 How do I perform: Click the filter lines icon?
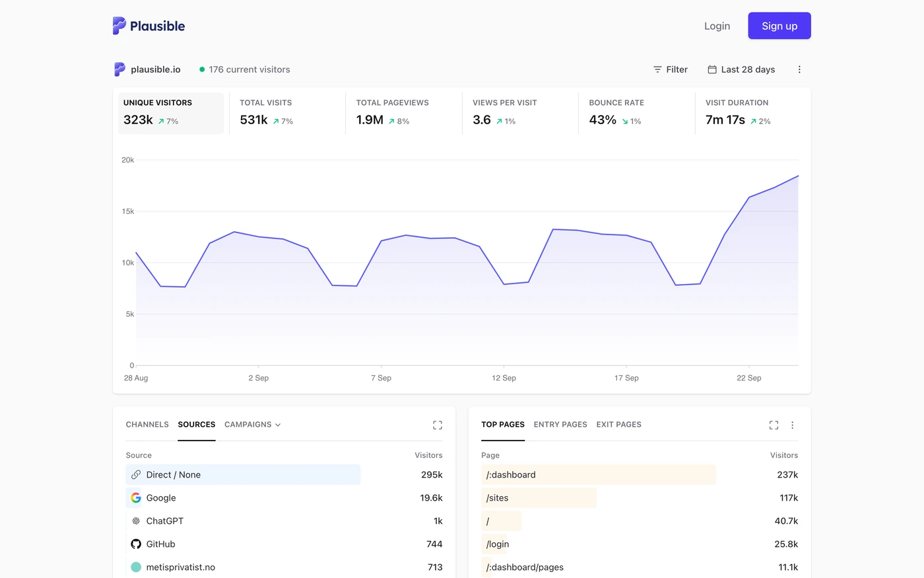657,69
